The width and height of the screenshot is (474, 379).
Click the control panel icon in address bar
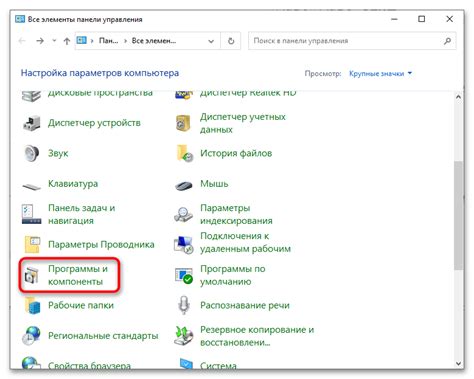[81, 40]
